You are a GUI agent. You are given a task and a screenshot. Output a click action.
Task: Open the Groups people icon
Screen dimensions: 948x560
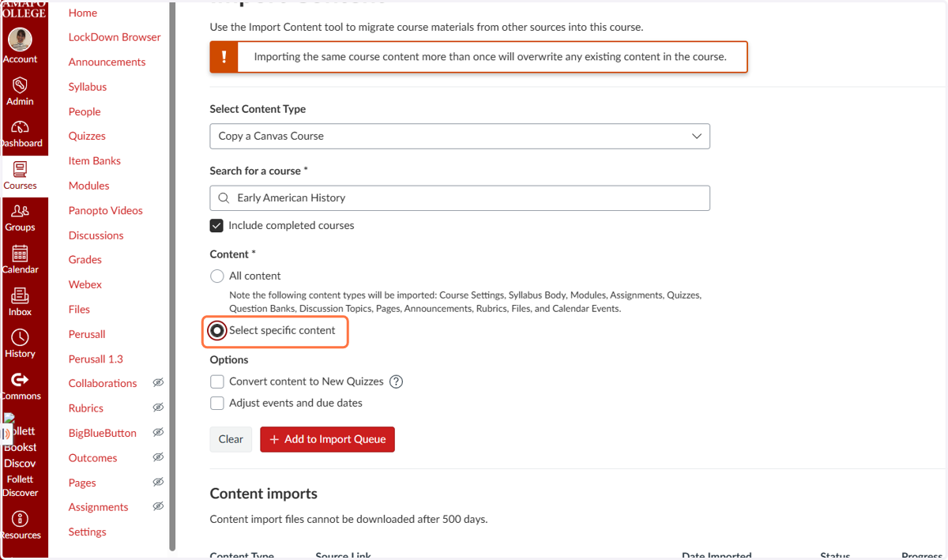pos(20,211)
